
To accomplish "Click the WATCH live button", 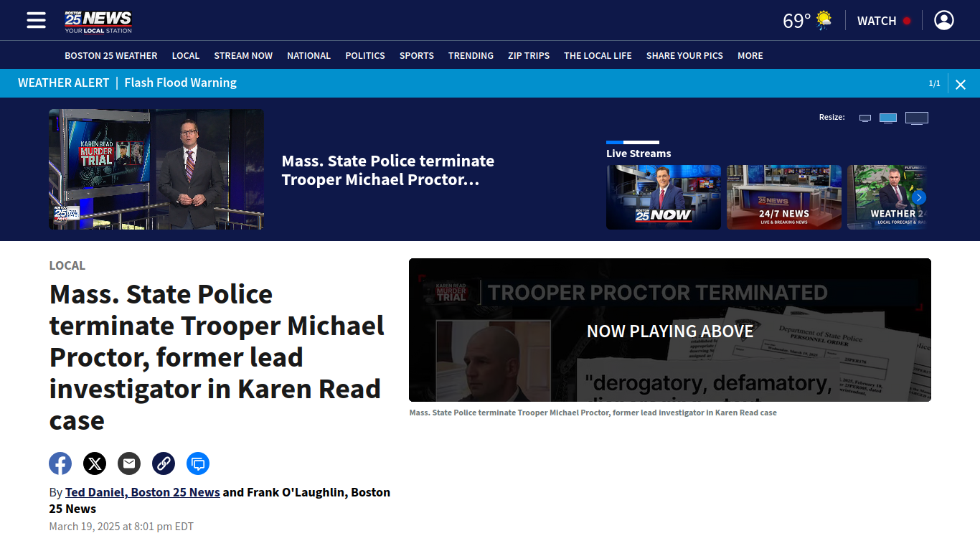I will pyautogui.click(x=884, y=21).
